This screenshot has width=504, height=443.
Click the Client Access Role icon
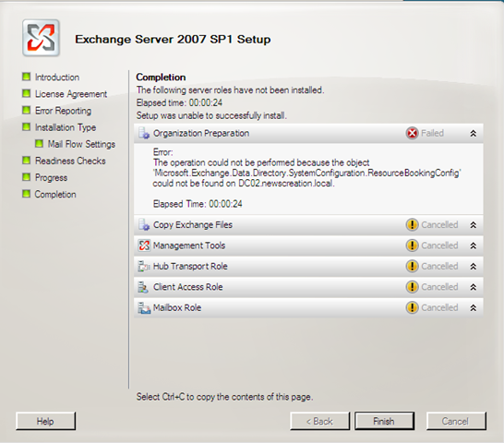[x=144, y=287]
